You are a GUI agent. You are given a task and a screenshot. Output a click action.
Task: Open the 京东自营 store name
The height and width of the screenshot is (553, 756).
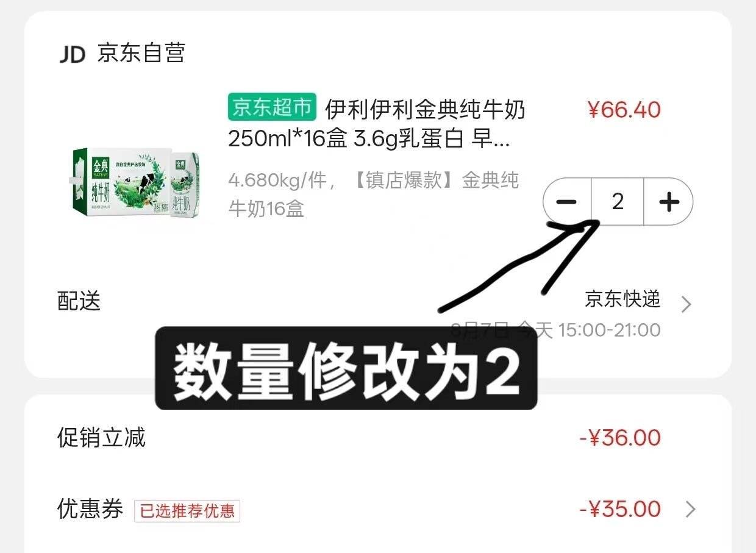(141, 54)
